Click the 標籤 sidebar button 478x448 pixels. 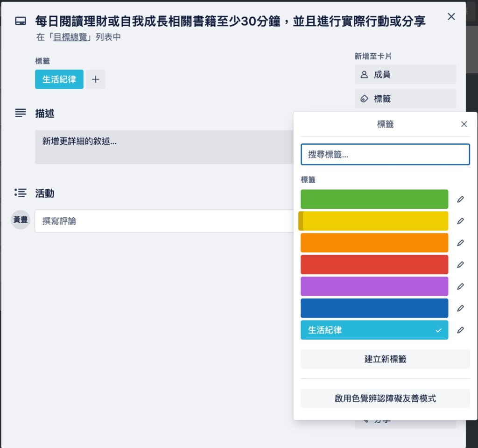(405, 99)
